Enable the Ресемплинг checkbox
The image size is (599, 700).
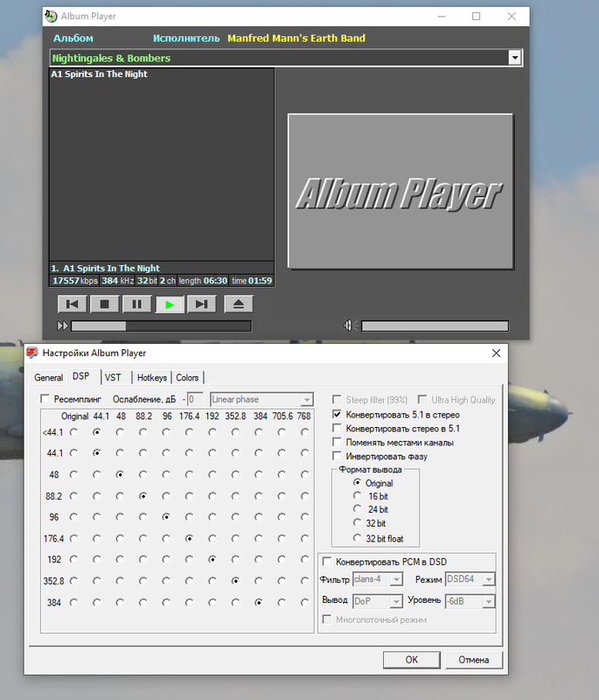coord(45,399)
